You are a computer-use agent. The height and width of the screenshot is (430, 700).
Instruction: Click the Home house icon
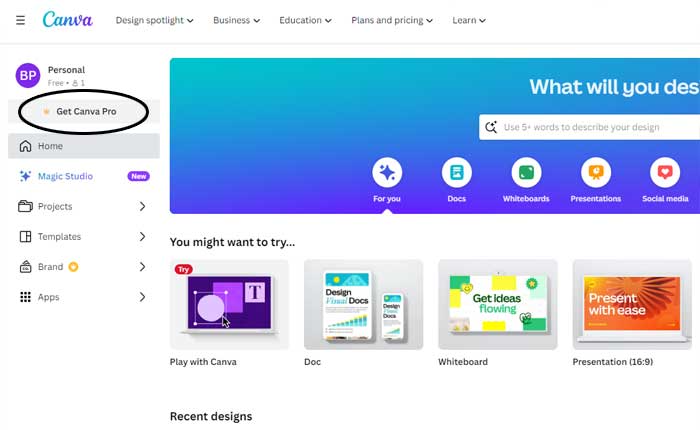pyautogui.click(x=25, y=146)
